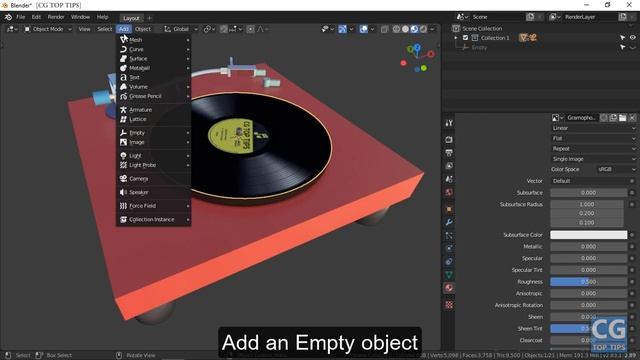Open the Physics properties tab
Screen dimensions: 640x360
449,248
